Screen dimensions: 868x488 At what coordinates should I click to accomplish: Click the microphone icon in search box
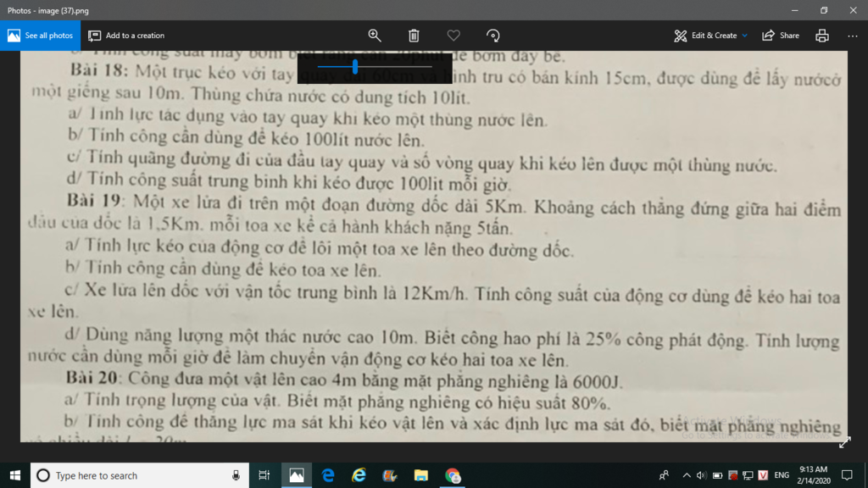236,475
